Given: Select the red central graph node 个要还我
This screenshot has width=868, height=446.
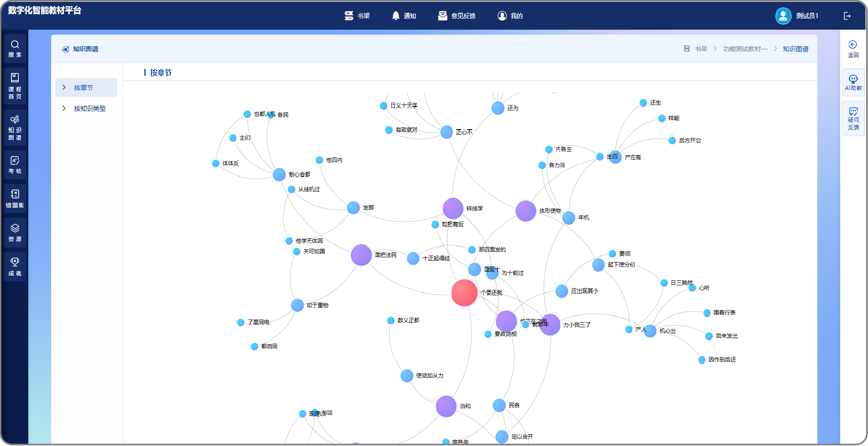Looking at the screenshot, I should coord(464,293).
